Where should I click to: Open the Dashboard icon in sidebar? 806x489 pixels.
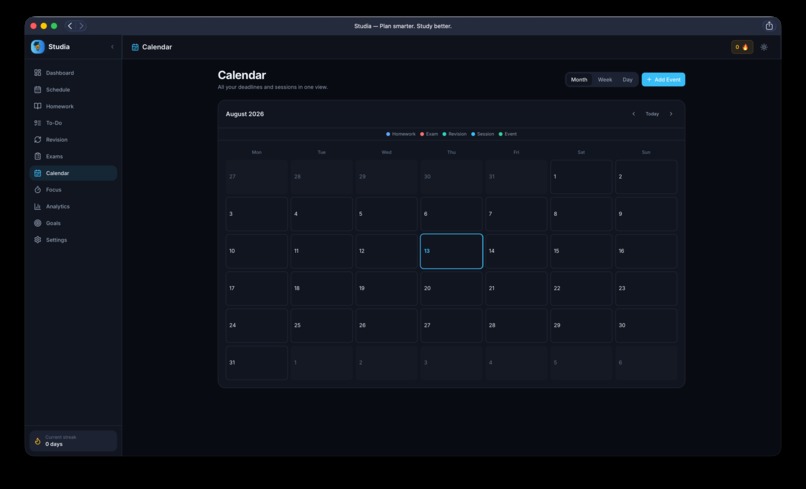pyautogui.click(x=38, y=73)
